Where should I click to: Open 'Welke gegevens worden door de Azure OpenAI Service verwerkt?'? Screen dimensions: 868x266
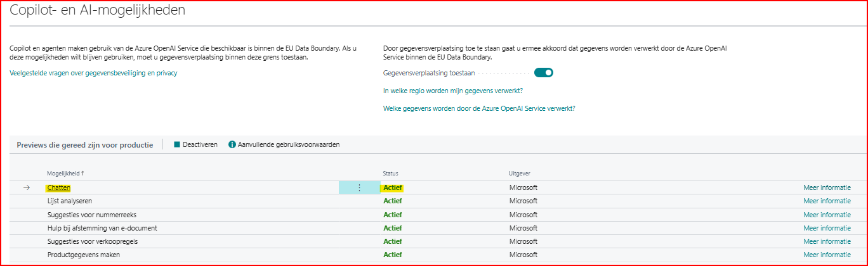479,108
